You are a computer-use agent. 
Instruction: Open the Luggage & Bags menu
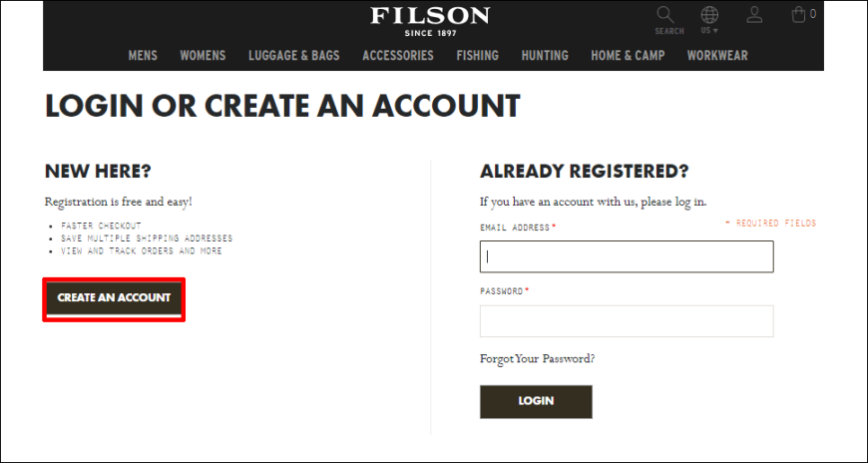click(x=294, y=56)
